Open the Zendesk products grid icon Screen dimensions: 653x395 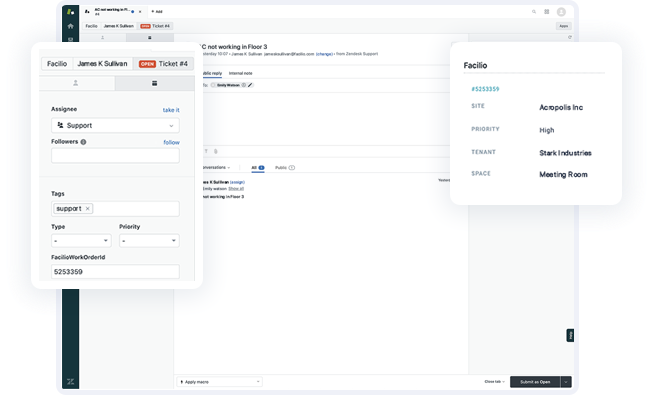(547, 12)
